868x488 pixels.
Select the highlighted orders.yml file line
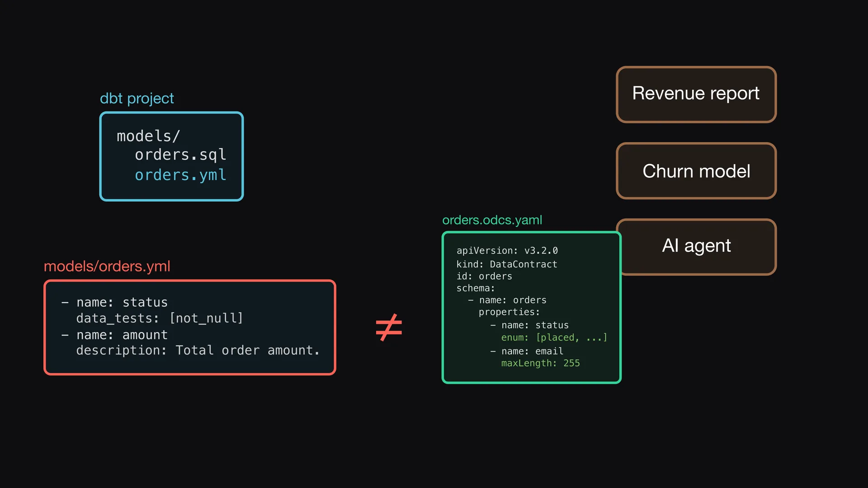180,175
